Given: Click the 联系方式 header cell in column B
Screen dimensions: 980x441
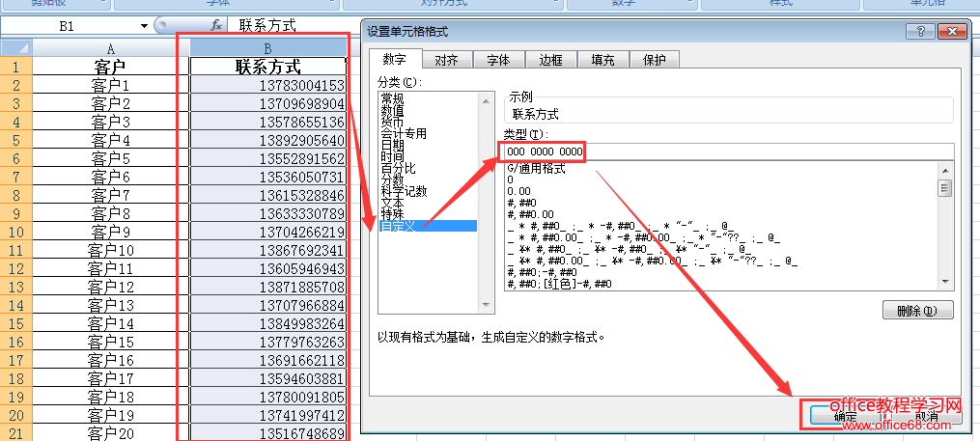Looking at the screenshot, I should (268, 67).
